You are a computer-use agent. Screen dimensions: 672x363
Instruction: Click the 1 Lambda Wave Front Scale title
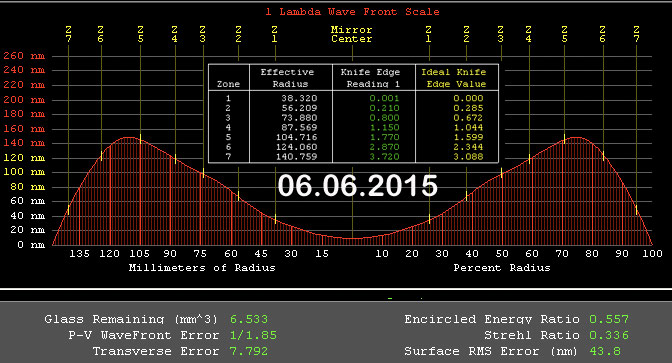[352, 12]
